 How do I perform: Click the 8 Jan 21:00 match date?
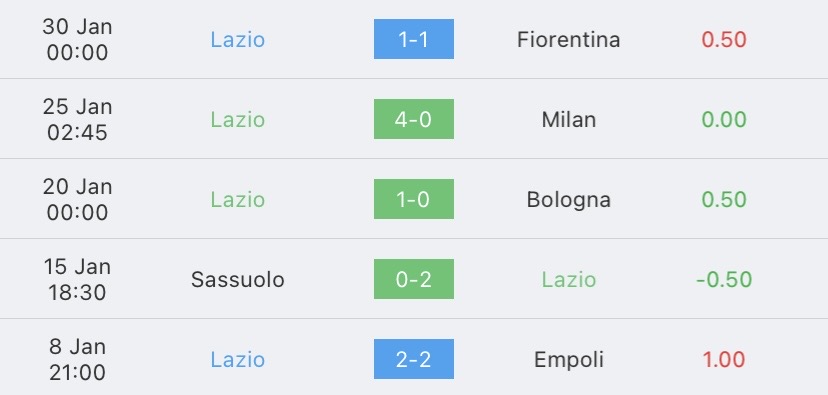[77, 360]
